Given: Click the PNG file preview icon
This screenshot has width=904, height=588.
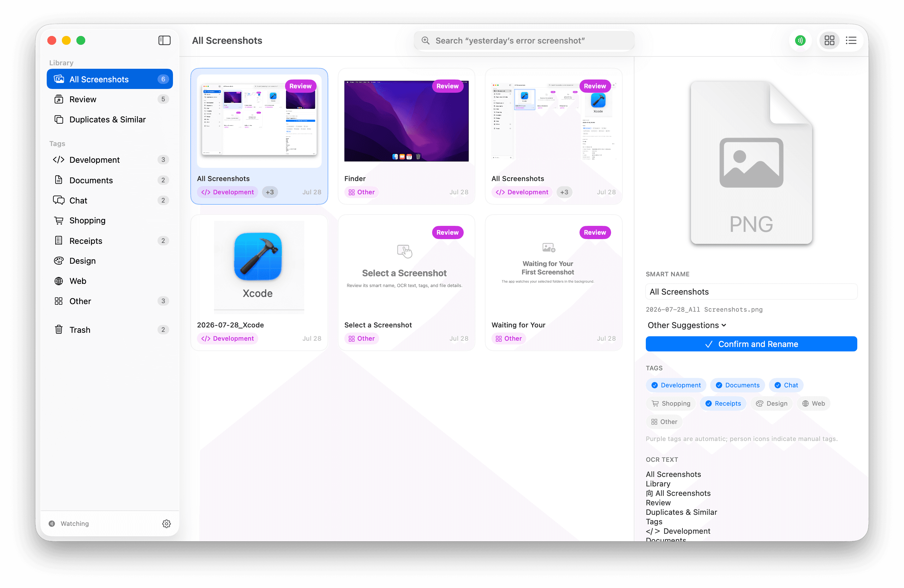Looking at the screenshot, I should pos(751,162).
